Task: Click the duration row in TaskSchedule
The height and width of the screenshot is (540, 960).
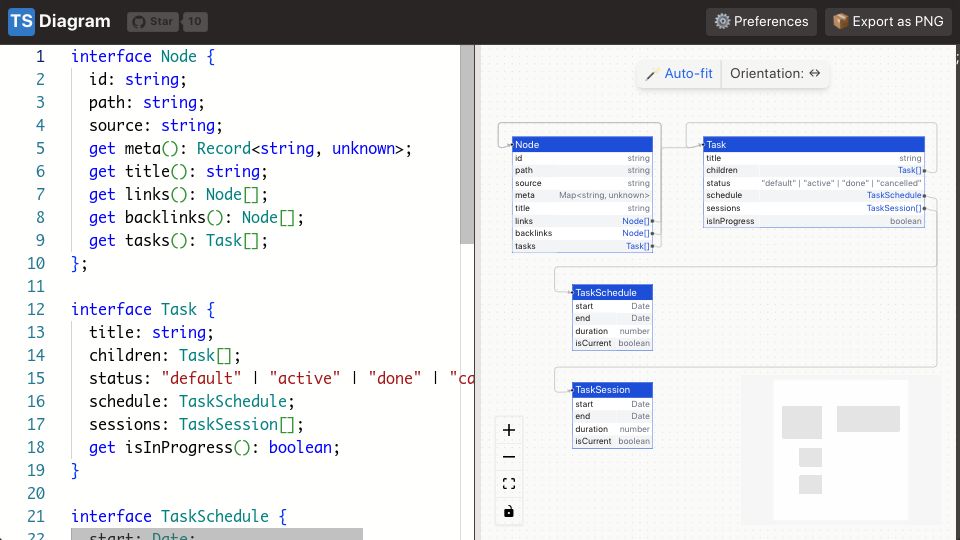Action: point(612,331)
